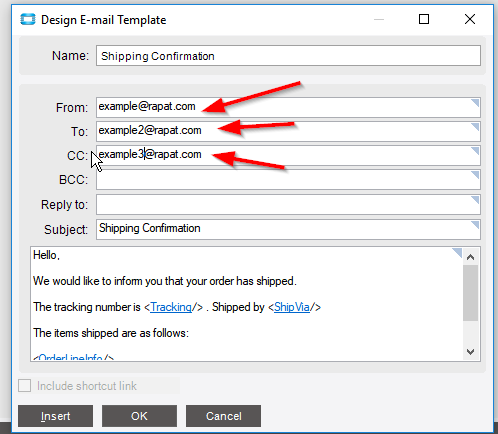Confirm the template with OK

pyautogui.click(x=139, y=416)
